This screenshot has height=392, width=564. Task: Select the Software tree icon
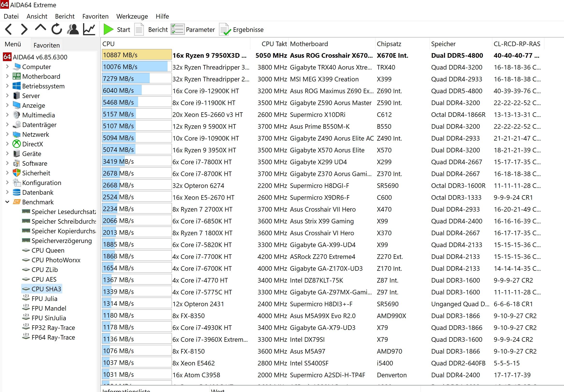click(x=17, y=163)
